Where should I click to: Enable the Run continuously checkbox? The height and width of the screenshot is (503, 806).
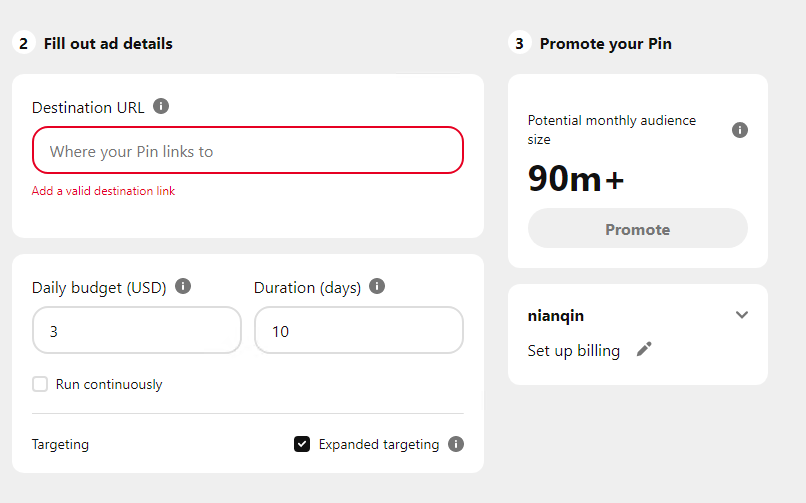40,384
